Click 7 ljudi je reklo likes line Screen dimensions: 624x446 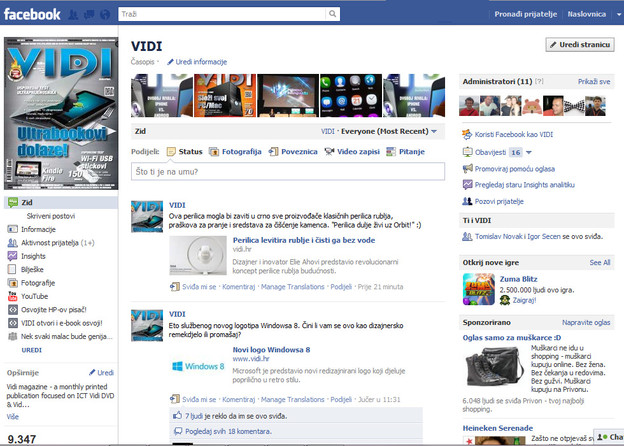236,416
